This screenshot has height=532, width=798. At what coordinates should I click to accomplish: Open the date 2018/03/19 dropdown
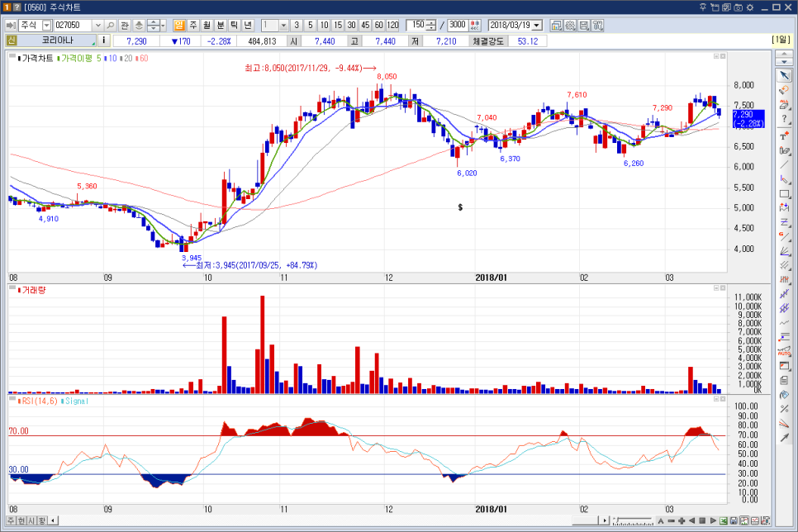click(x=536, y=25)
